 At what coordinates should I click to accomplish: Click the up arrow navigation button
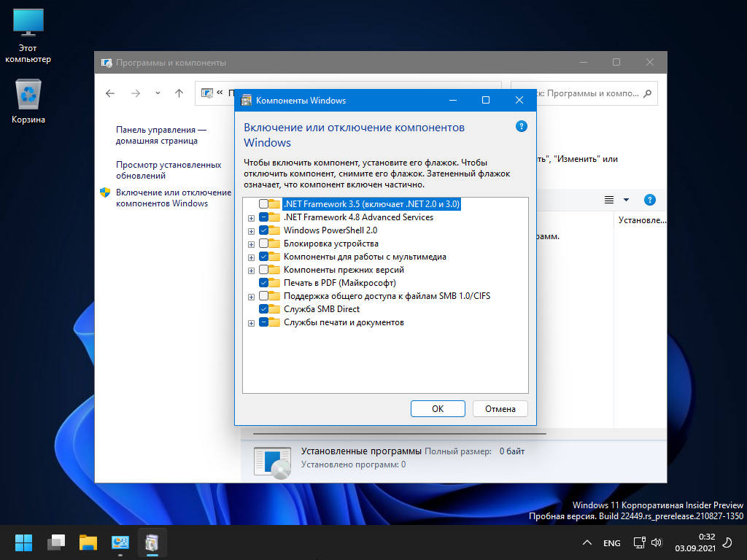tap(179, 93)
